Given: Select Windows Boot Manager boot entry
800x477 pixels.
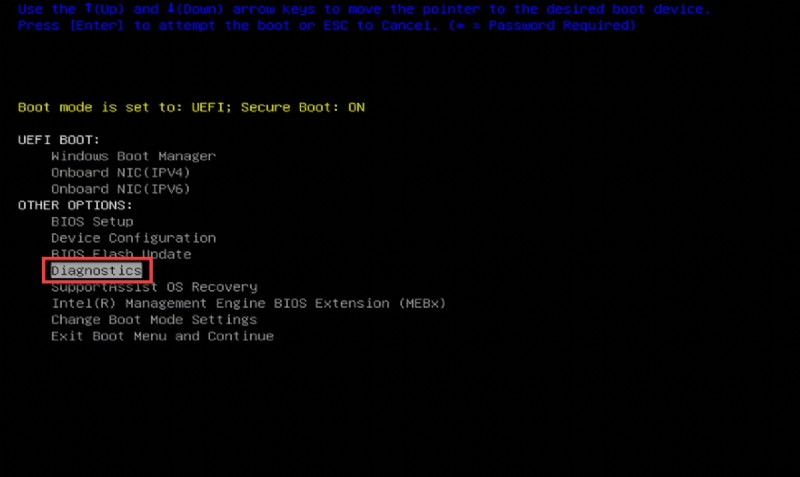Looking at the screenshot, I should click(133, 156).
